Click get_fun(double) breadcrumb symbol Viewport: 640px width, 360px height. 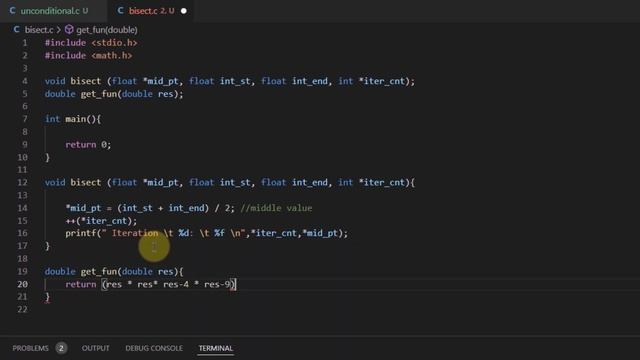pyautogui.click(x=107, y=30)
